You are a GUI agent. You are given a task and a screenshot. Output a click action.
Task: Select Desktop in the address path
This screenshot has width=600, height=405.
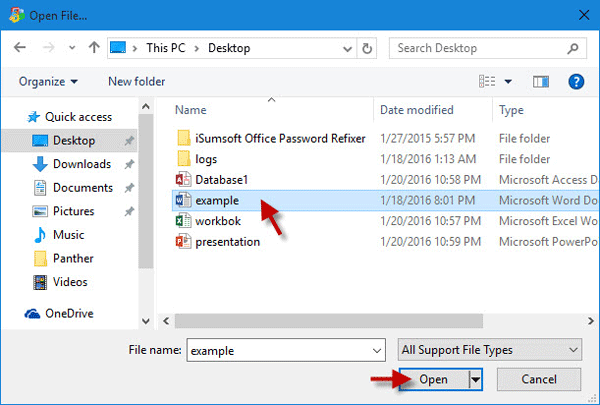point(229,48)
